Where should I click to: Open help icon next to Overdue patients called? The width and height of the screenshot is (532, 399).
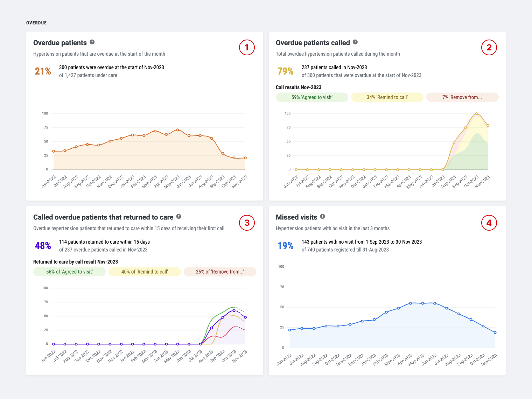click(355, 42)
